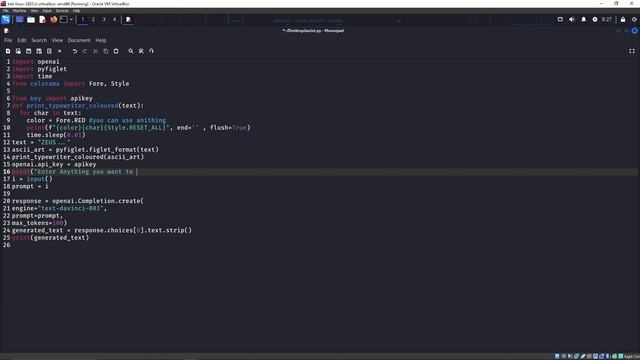640x360 pixels.
Task: Launch the text editor panel shortcut
Action: [42, 19]
